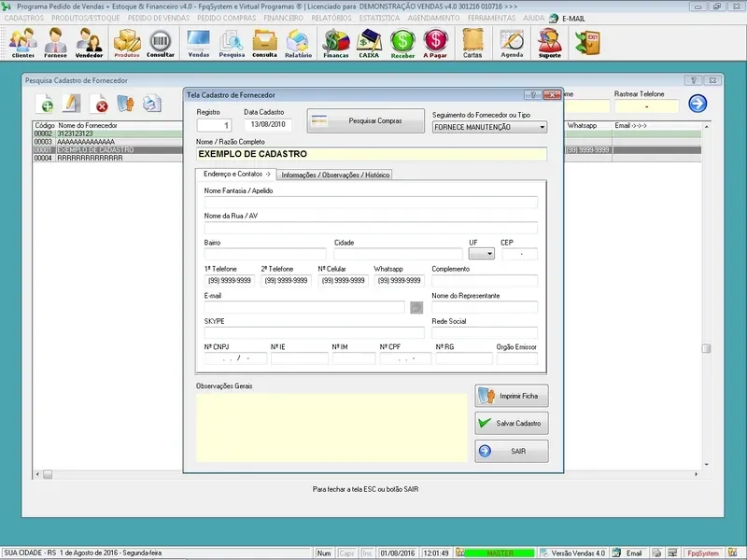Screen dimensions: 747x560
Task: Click the Suporte toolbar icon
Action: 550,43
